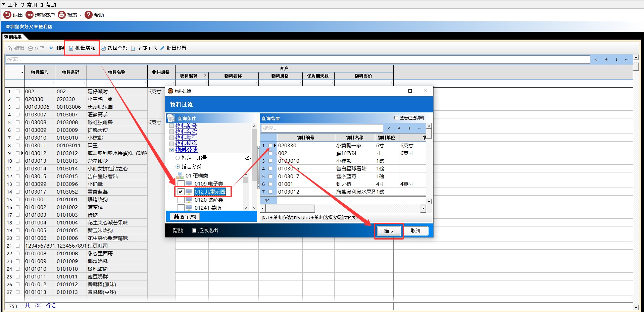Open 报表 toolbar dropdown arrow
This screenshot has width=644, height=312.
(x=81, y=15)
